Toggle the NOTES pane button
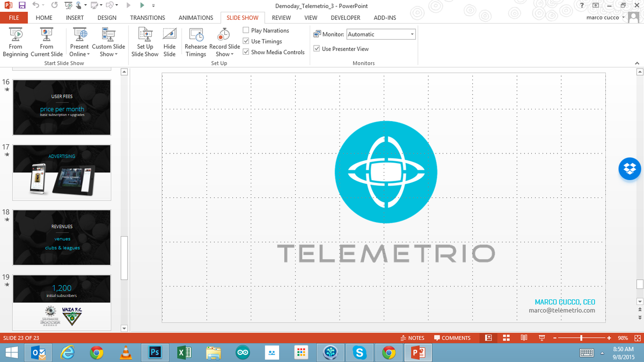The image size is (644, 362). (x=412, y=338)
